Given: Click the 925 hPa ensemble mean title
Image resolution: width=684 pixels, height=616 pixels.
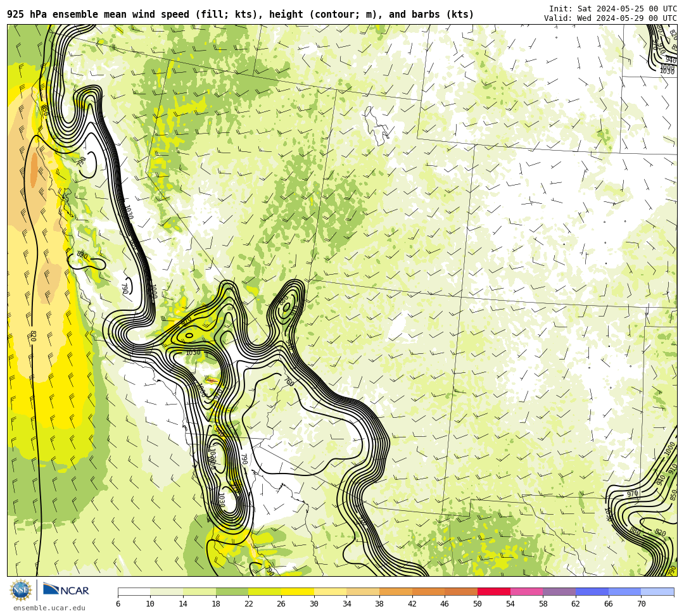Looking at the screenshot, I should click(x=241, y=15).
